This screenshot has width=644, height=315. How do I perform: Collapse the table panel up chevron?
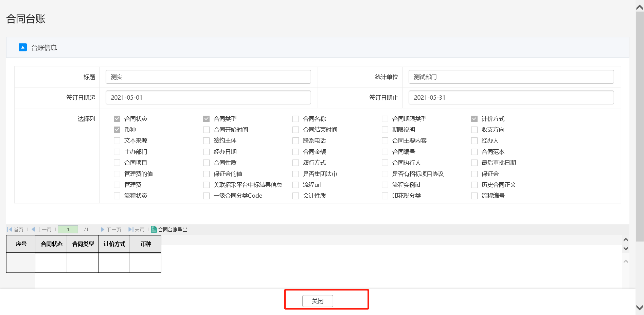click(626, 240)
